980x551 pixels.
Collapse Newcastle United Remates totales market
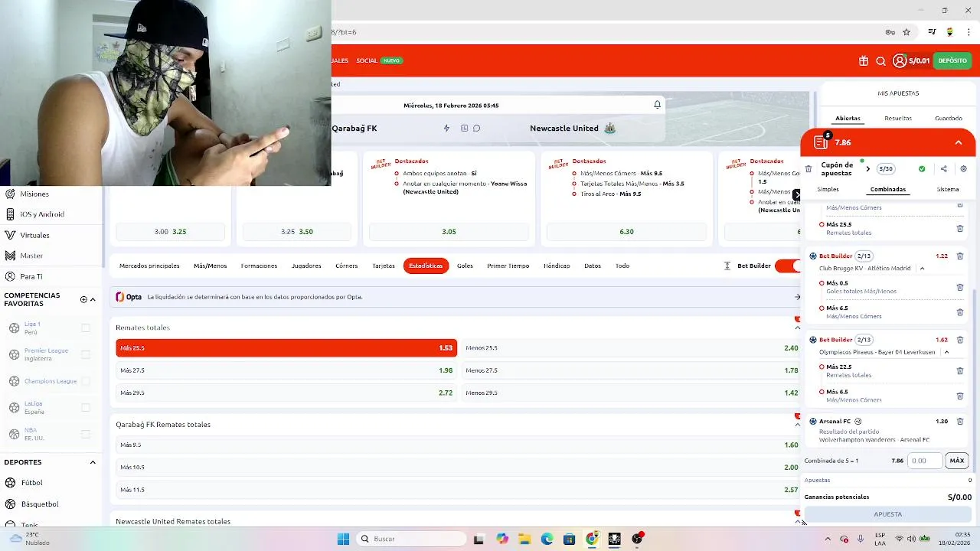pos(798,521)
